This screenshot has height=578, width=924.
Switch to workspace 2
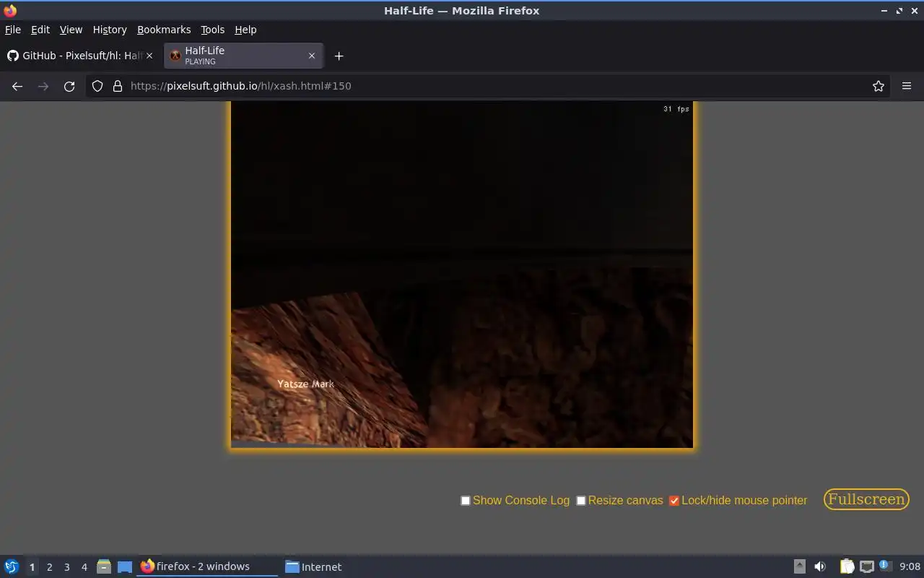[x=49, y=567]
